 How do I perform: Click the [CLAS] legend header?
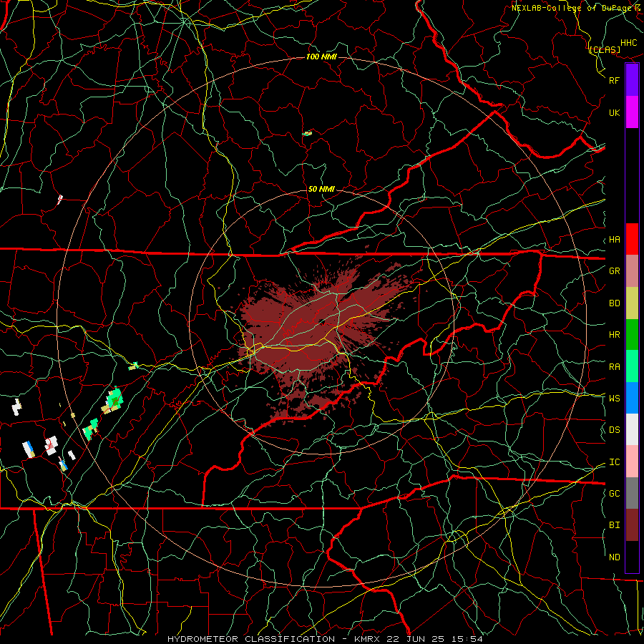tap(604, 50)
